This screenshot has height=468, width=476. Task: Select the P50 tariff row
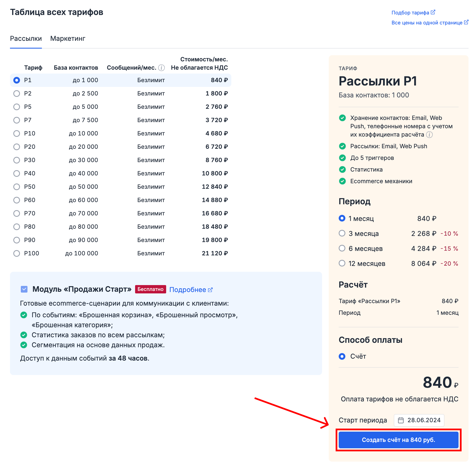point(17,187)
